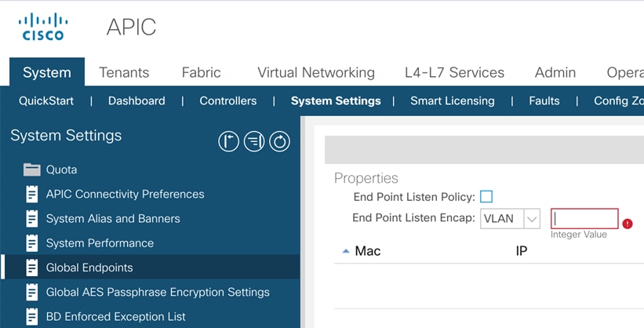Sort by the IP column header
The image size is (644, 328).
tap(522, 251)
